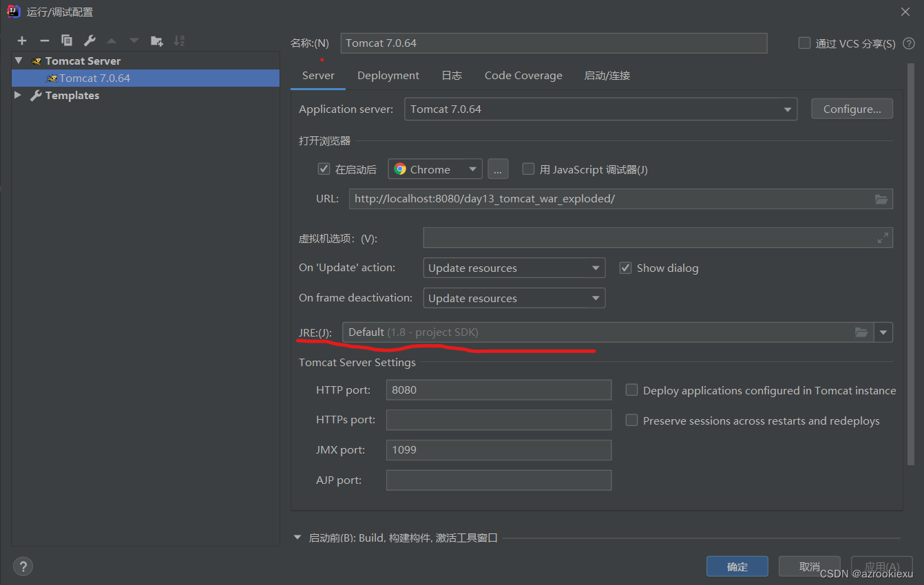Open the Chrome browser dropdown

click(435, 169)
